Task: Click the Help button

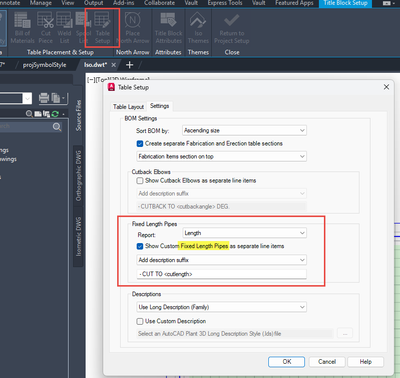Action: (366, 362)
